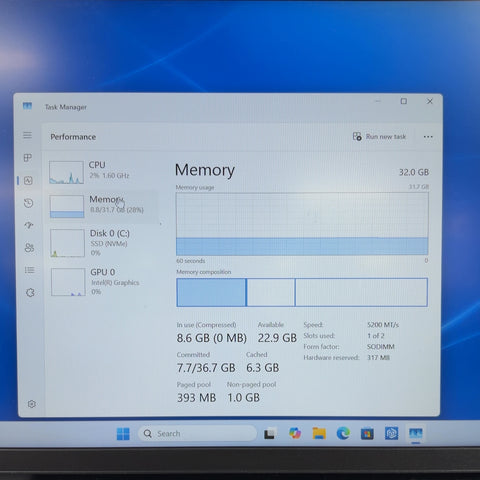
Task: Click the Disk 0 mini graph thumbnail
Action: click(x=67, y=243)
